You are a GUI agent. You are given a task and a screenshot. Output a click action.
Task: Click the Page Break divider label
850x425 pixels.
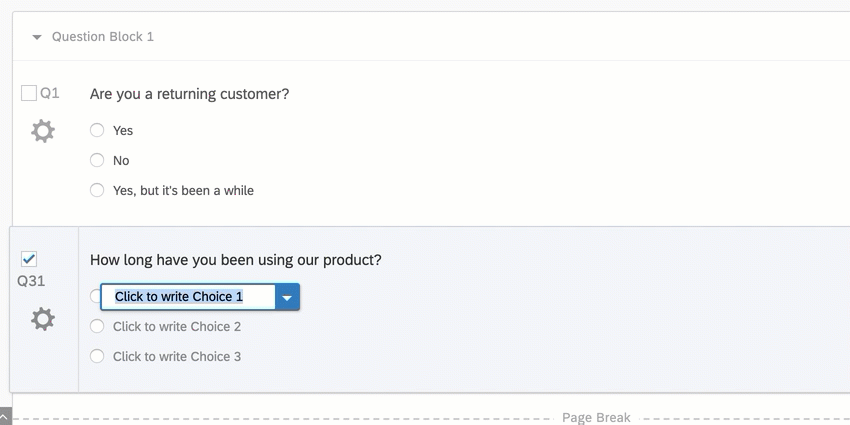[x=596, y=417]
